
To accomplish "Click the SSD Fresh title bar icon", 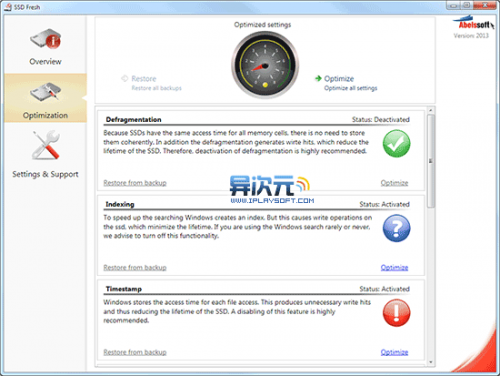I will (x=8, y=7).
